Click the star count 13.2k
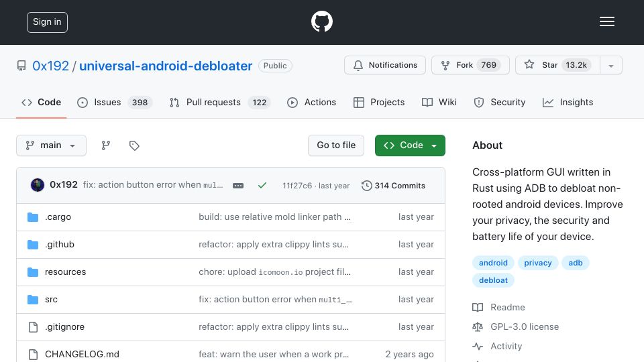 tap(576, 65)
